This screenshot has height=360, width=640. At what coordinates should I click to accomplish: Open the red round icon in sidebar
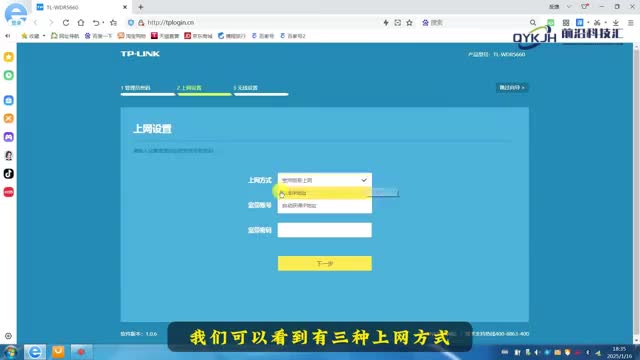pyautogui.click(x=9, y=192)
